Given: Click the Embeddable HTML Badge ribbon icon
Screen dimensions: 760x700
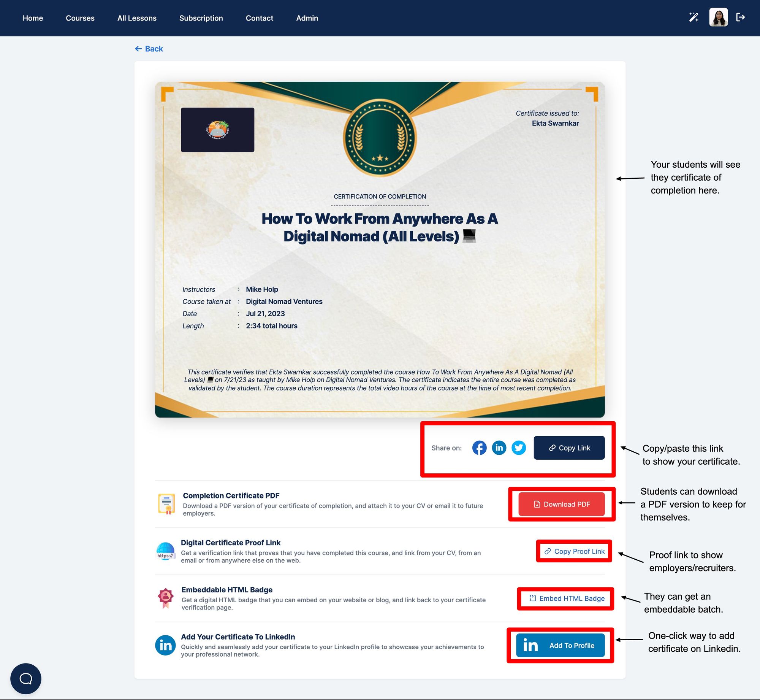Looking at the screenshot, I should [166, 598].
